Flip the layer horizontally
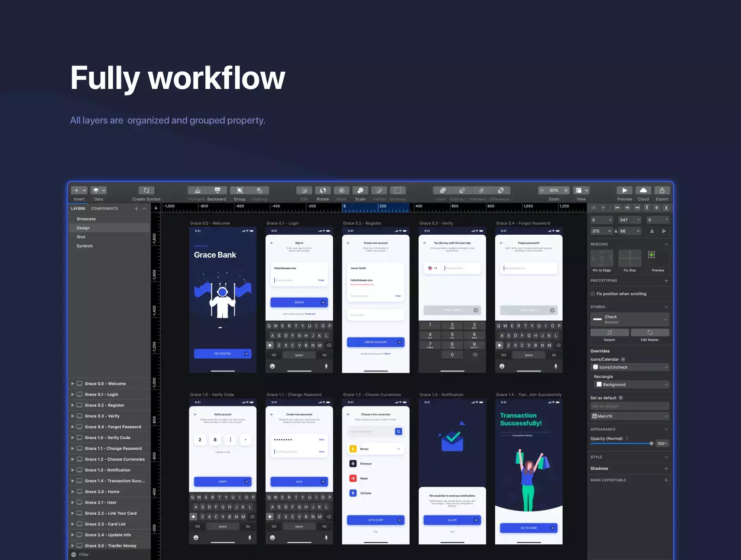The image size is (741, 560). point(652,231)
